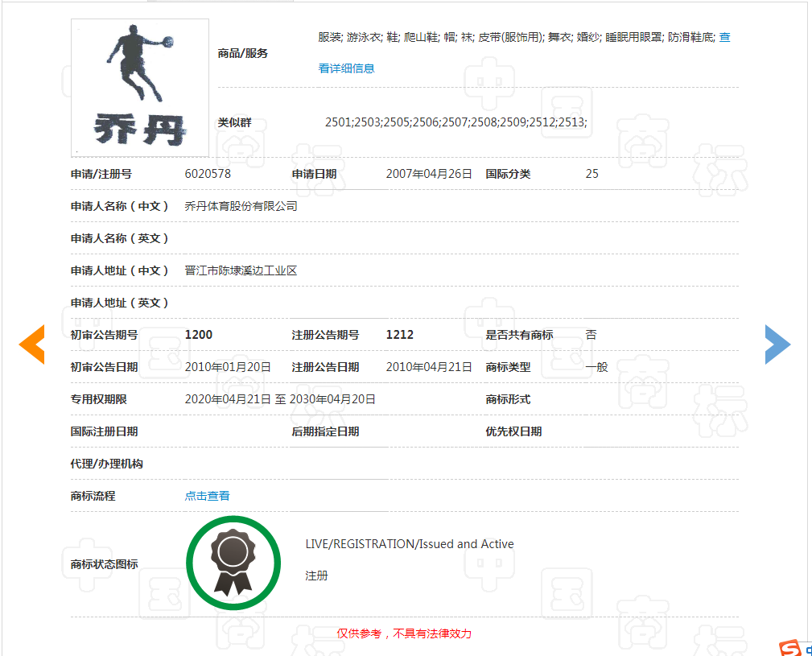Click the 商标流程 label
The width and height of the screenshot is (812, 656).
click(x=93, y=496)
